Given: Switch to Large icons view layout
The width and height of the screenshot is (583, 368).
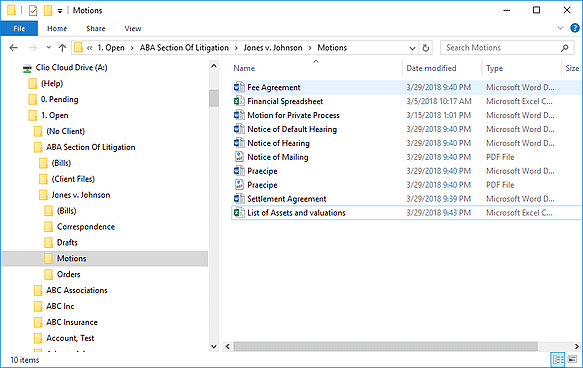Looking at the screenshot, I should [x=572, y=359].
